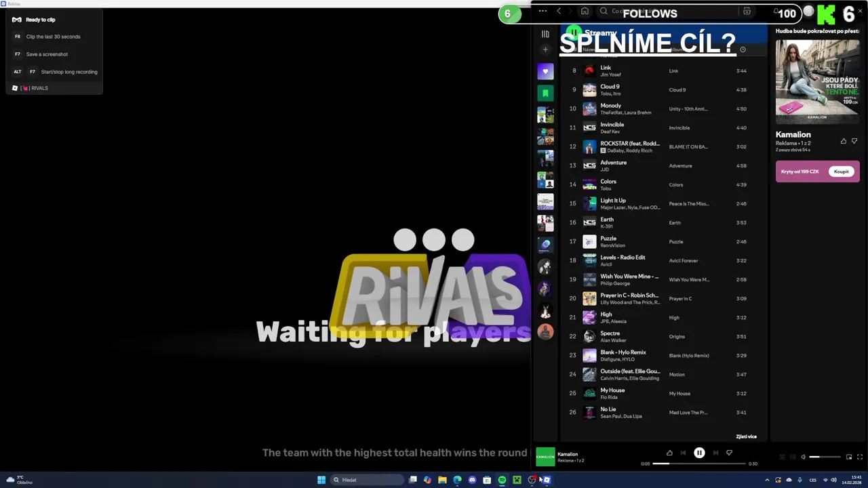
Task: Open Microsoft Edge from the taskbar
Action: tap(457, 480)
